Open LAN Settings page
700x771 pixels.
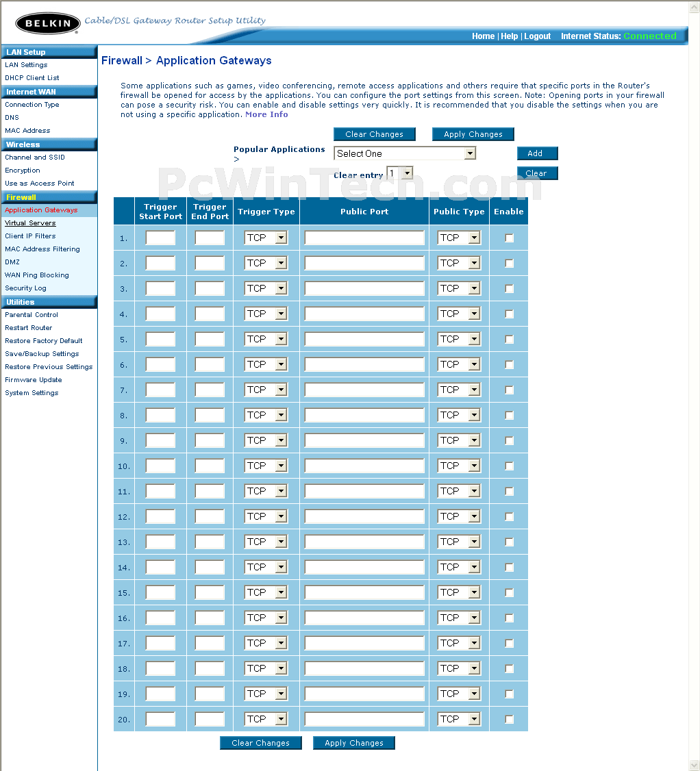point(26,65)
